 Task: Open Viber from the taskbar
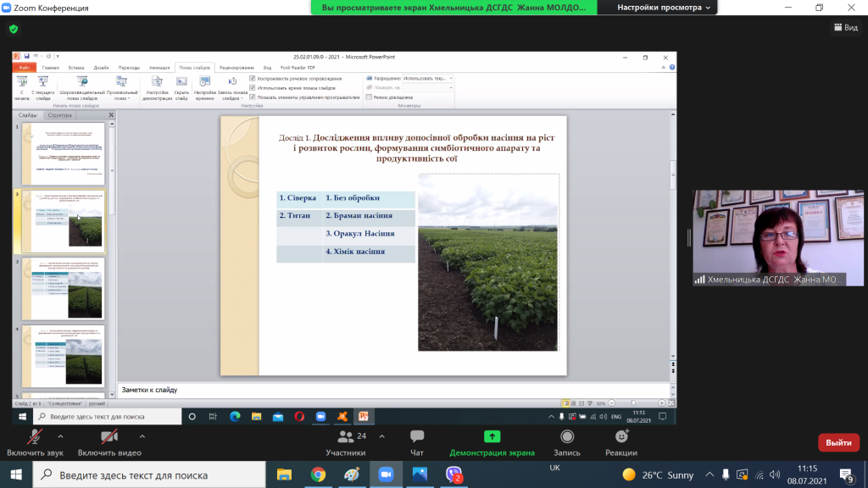pyautogui.click(x=454, y=475)
